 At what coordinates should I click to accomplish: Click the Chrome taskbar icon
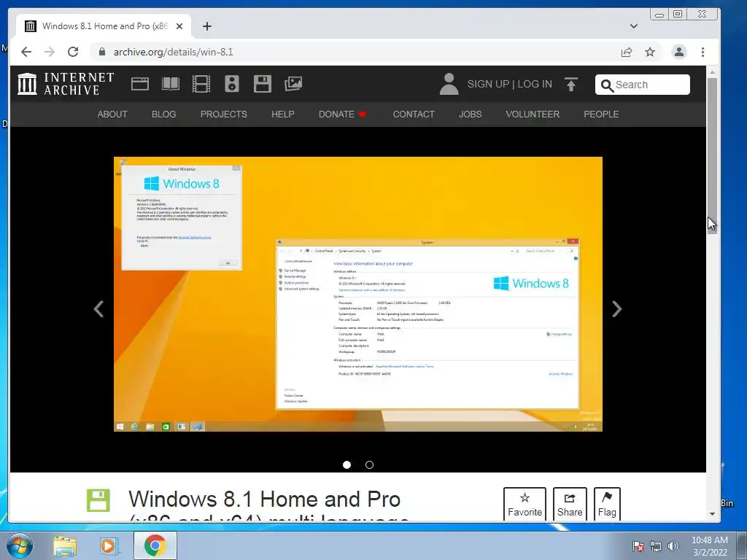click(155, 545)
